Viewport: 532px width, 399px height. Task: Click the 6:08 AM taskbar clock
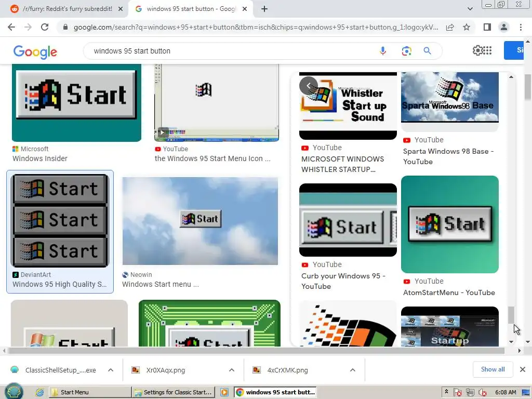point(506,392)
